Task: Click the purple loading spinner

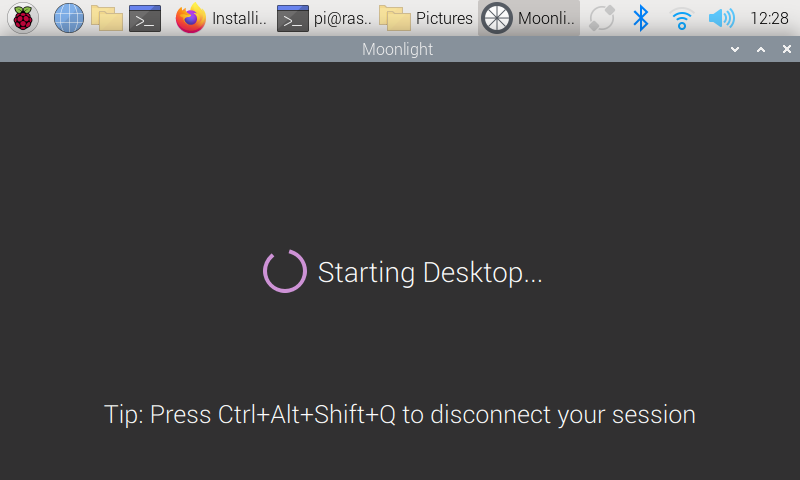Action: pos(285,271)
